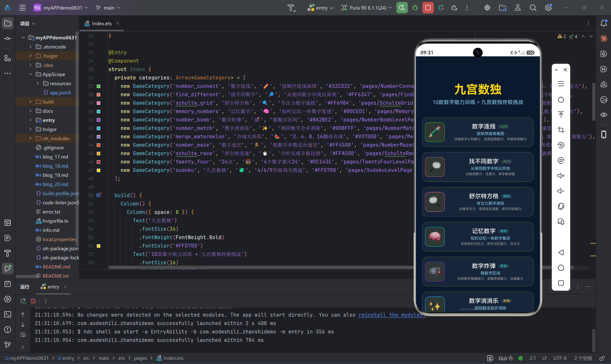The width and height of the screenshot is (611, 364).
Task: Expand the .atomcode folder
Action: click(x=30, y=47)
